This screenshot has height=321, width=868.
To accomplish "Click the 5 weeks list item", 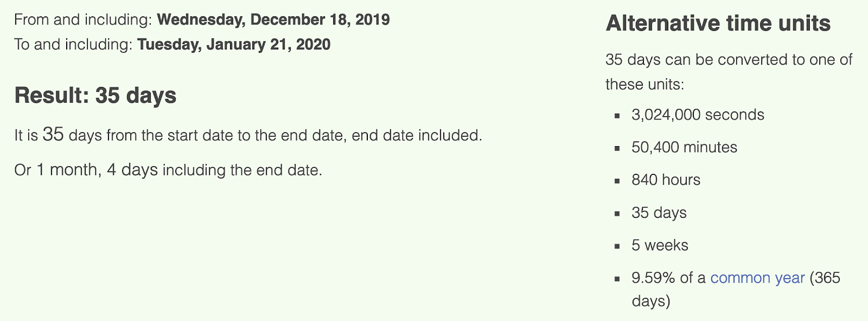I will point(660,246).
